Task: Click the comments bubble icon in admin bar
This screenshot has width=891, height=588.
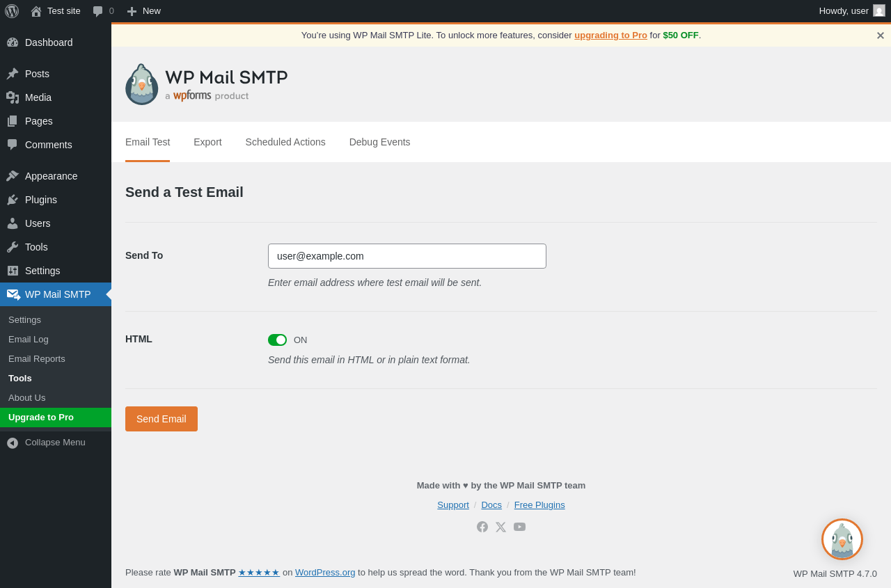Action: pyautogui.click(x=98, y=11)
